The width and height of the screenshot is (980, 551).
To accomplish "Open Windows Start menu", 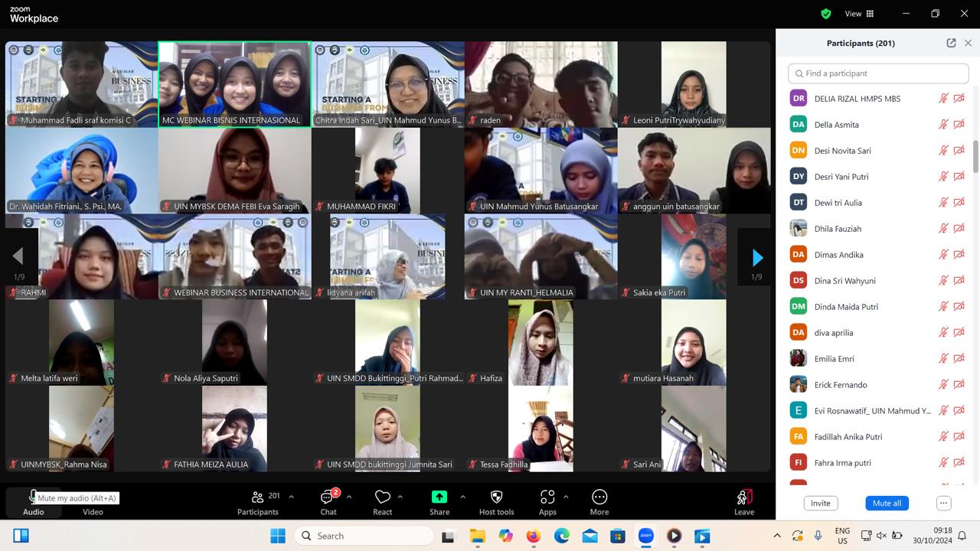I will click(x=278, y=536).
